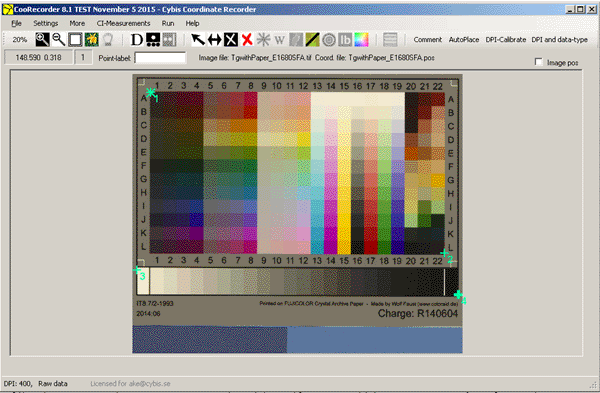This screenshot has height=393, width=600.
Task: Select the double-headed arrow distance tool
Action: click(214, 39)
